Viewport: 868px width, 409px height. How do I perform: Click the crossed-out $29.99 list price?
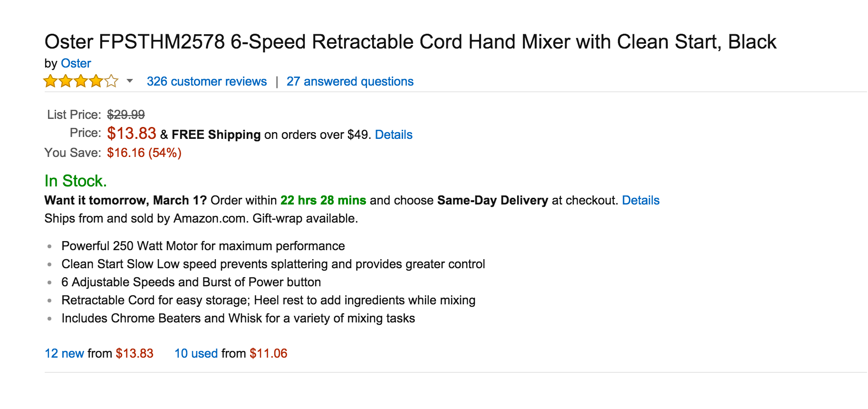tap(126, 115)
